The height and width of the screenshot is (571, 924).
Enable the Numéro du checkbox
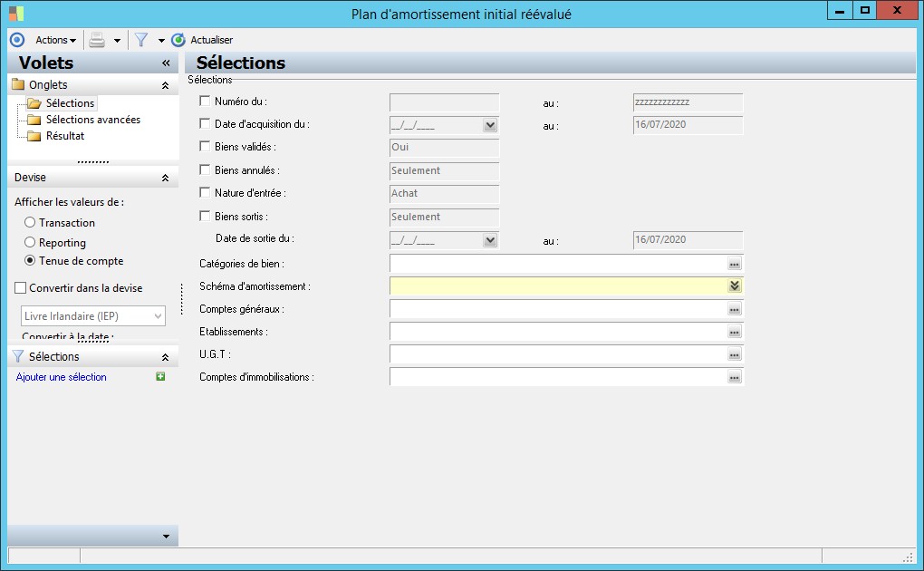[205, 101]
